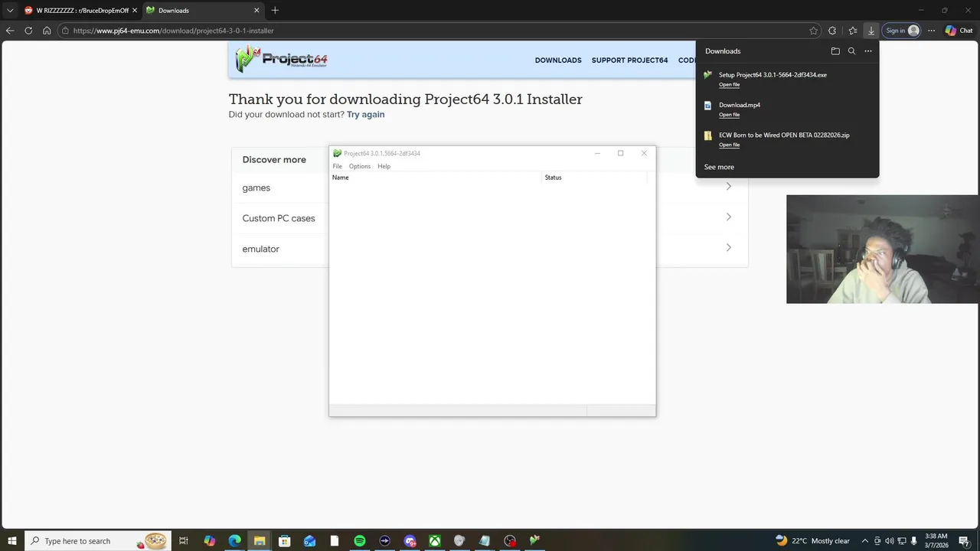Click the Project64 title bar app icon
The image size is (980, 551).
click(x=337, y=153)
